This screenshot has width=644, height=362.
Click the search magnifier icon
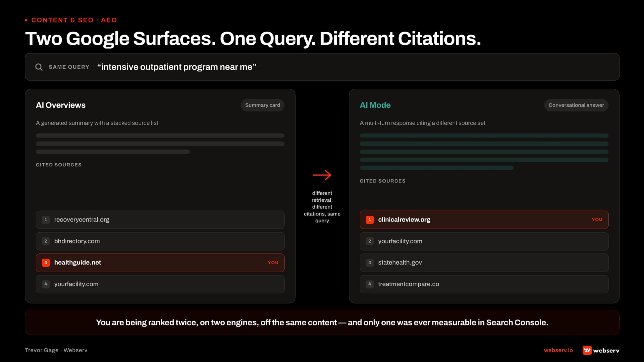(39, 67)
